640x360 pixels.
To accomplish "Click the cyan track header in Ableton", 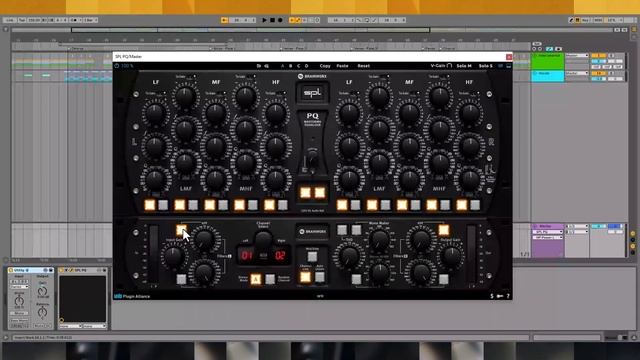I will coord(547,76).
